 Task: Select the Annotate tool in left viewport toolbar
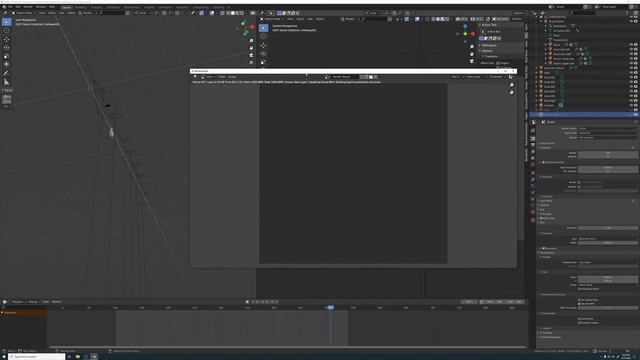click(7, 73)
